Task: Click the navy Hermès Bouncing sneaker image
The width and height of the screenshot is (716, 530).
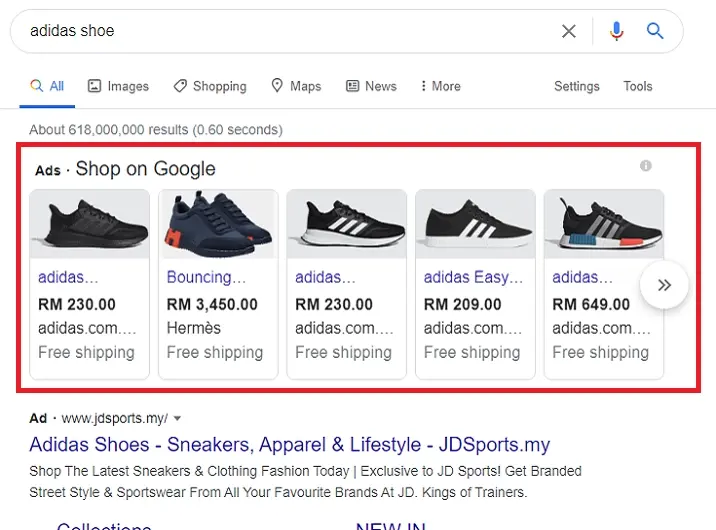Action: pos(218,224)
